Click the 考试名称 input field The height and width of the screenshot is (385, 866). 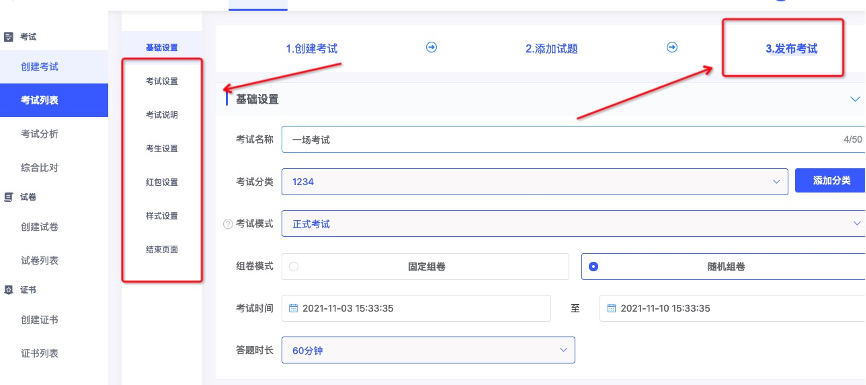pyautogui.click(x=573, y=140)
